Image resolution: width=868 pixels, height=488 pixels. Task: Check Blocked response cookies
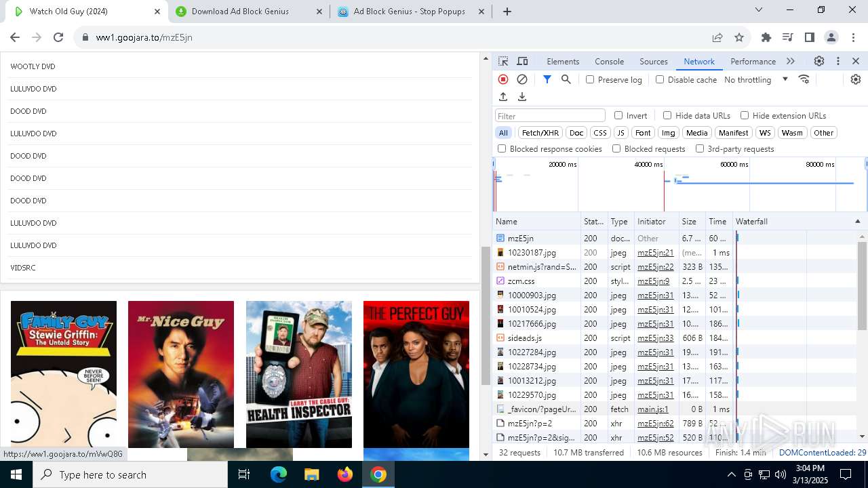pos(502,148)
